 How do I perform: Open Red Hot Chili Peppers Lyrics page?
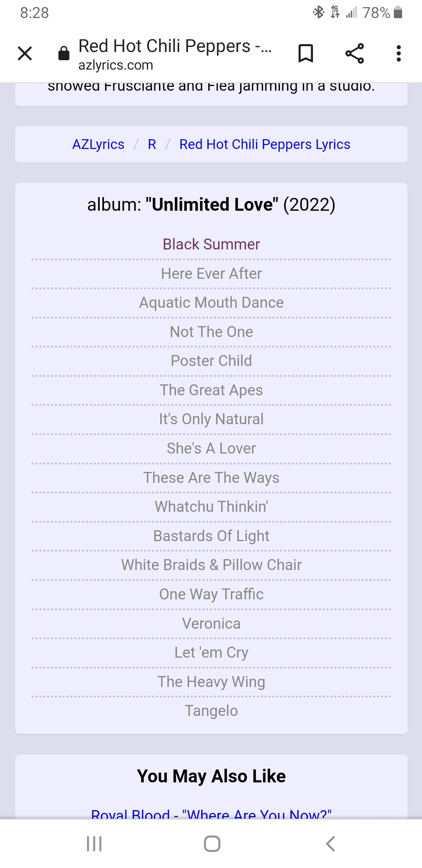pyautogui.click(x=264, y=144)
